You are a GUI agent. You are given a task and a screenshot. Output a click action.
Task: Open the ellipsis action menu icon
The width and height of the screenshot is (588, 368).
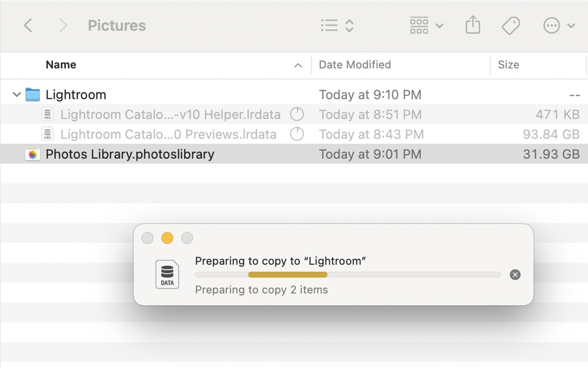coord(552,26)
